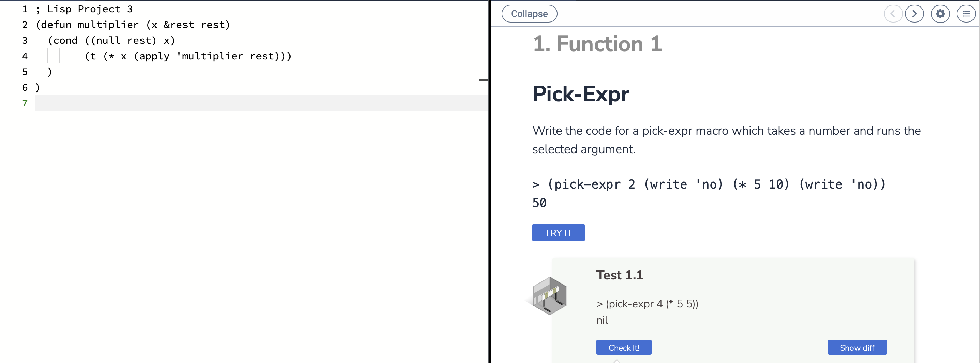Open the settings gear icon
The height and width of the screenshot is (363, 980).
940,14
